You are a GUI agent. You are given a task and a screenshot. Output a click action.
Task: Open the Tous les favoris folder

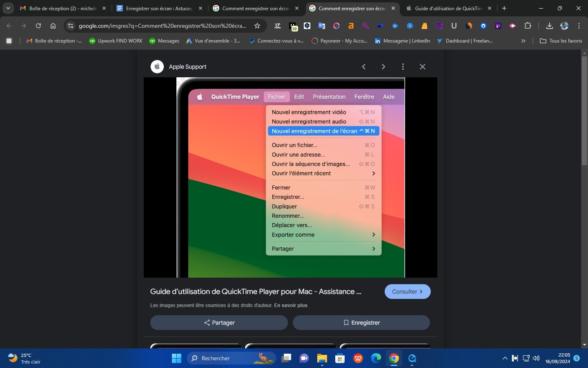pyautogui.click(x=561, y=41)
